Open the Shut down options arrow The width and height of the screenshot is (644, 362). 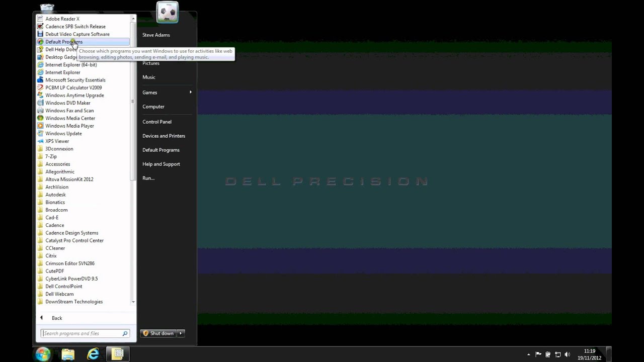(180, 333)
